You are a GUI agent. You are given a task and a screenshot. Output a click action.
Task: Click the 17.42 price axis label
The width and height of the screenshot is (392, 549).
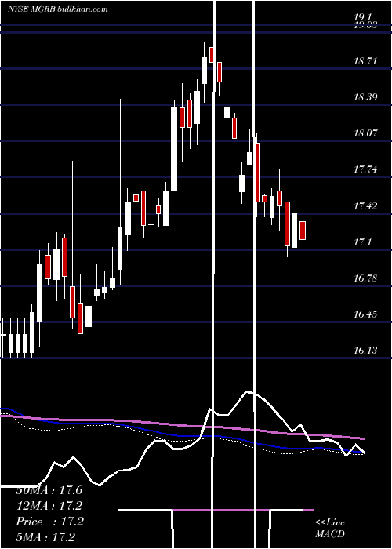366,205
